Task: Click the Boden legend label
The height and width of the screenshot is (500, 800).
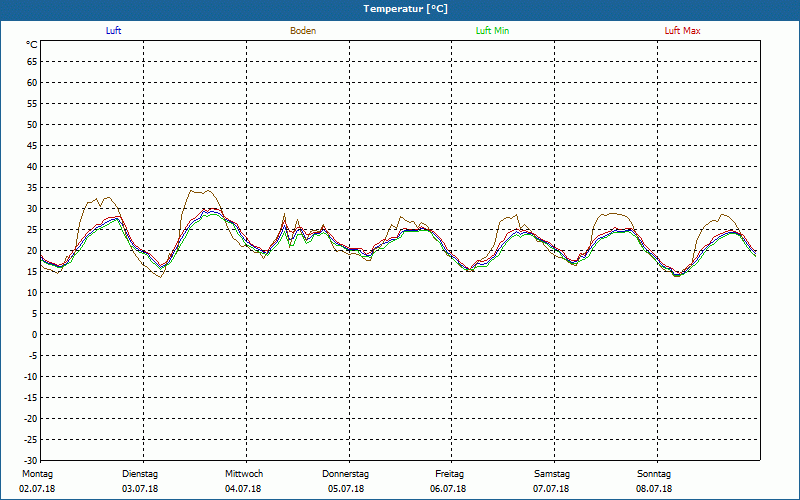Action: click(303, 31)
